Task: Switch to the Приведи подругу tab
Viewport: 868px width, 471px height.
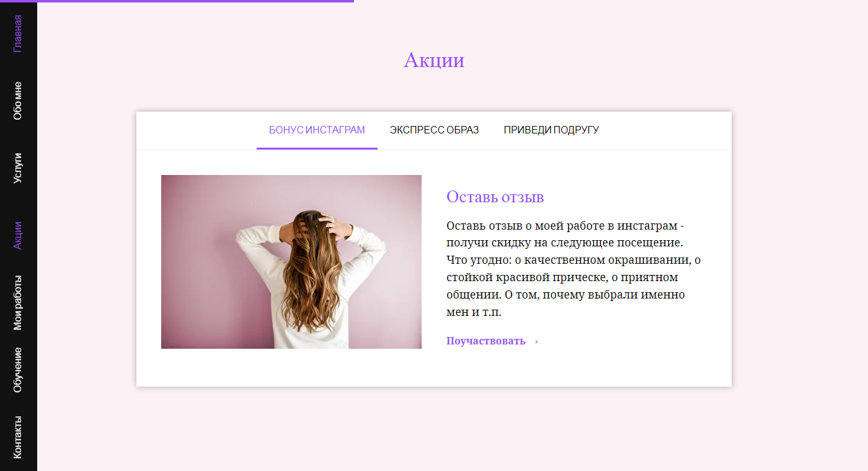Action: click(551, 130)
